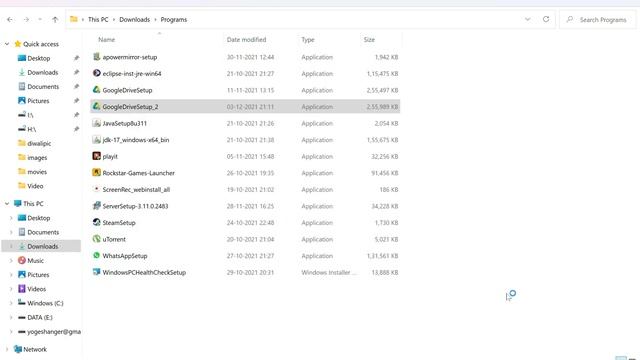Click the 1,31,561 KB size cell

382,256
